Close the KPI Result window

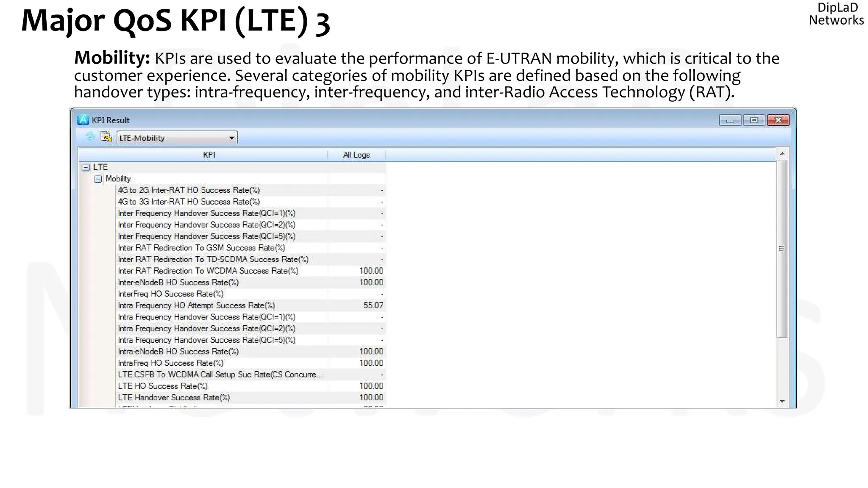pos(778,120)
